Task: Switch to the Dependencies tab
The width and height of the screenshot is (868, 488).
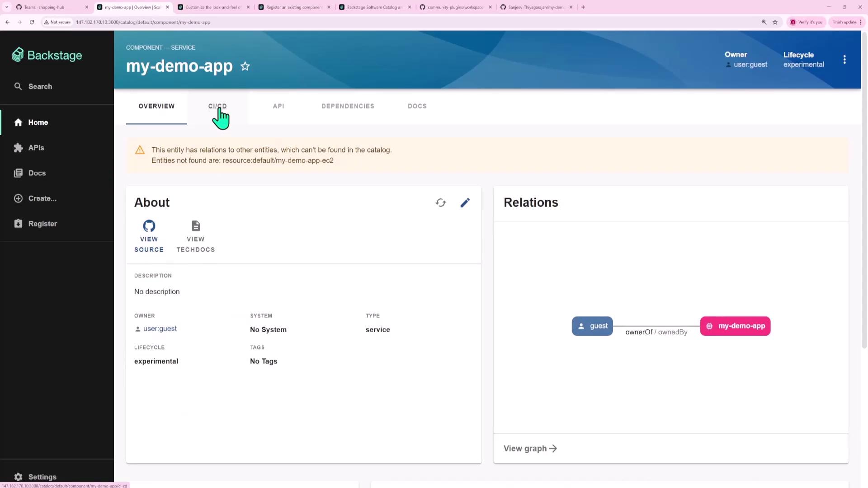Action: point(347,106)
